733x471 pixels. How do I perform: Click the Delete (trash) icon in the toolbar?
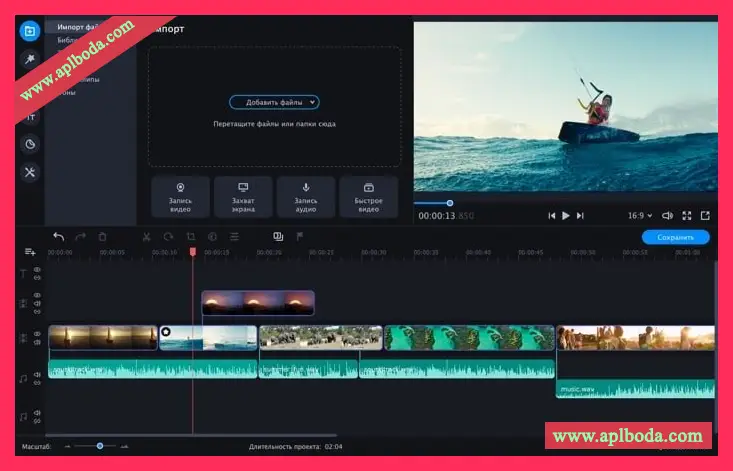click(x=102, y=237)
